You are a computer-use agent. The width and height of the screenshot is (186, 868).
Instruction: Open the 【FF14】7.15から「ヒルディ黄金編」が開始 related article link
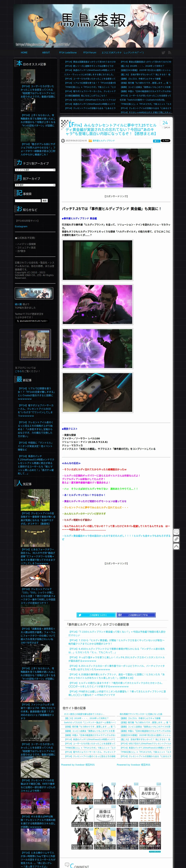[x=116, y=642]
